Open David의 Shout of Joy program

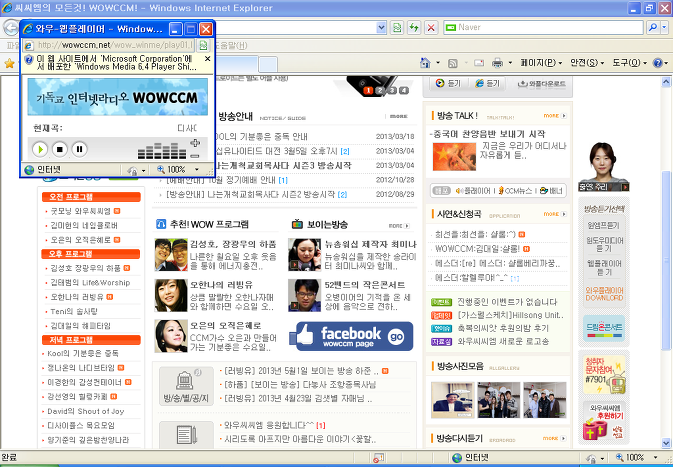[x=85, y=411]
